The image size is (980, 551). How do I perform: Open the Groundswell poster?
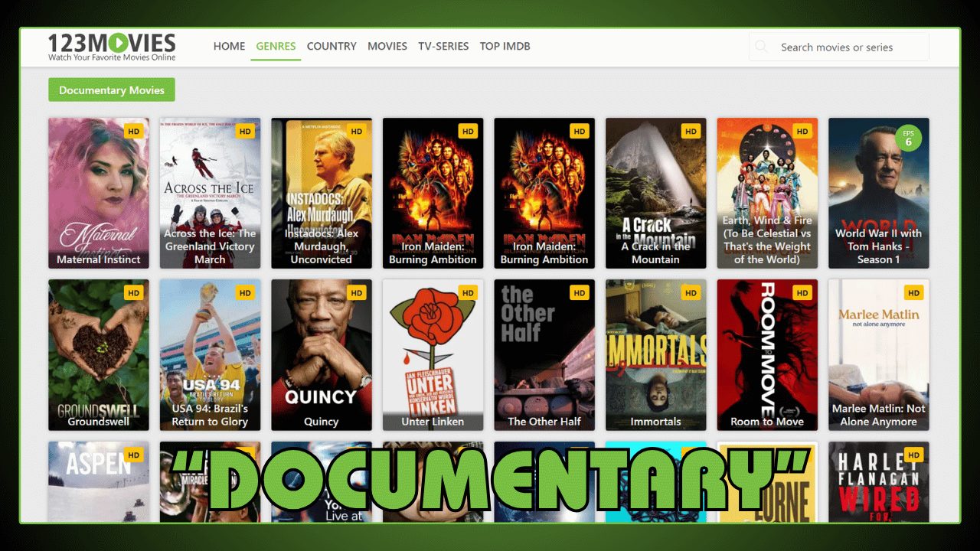99,354
